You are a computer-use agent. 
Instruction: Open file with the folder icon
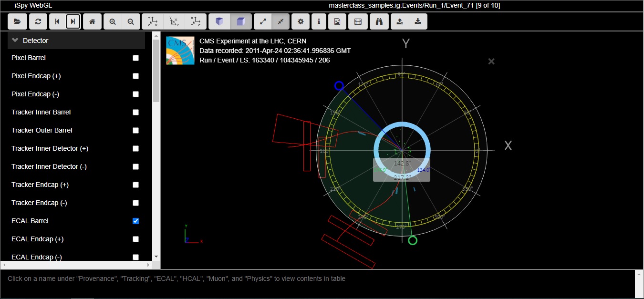point(17,21)
